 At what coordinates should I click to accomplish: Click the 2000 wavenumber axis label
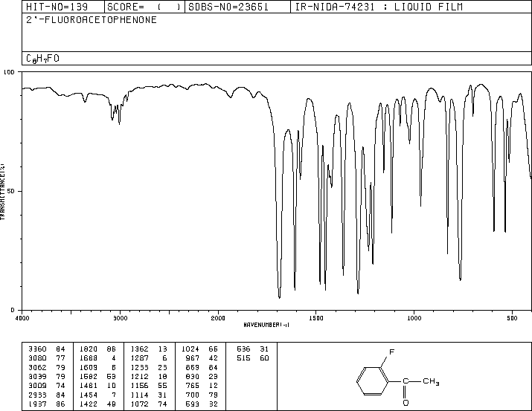[218, 318]
